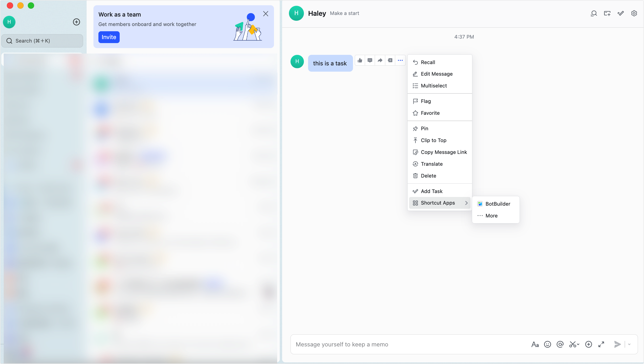Expand the Shortcut Apps submenu
This screenshot has width=644, height=364.
click(440, 203)
